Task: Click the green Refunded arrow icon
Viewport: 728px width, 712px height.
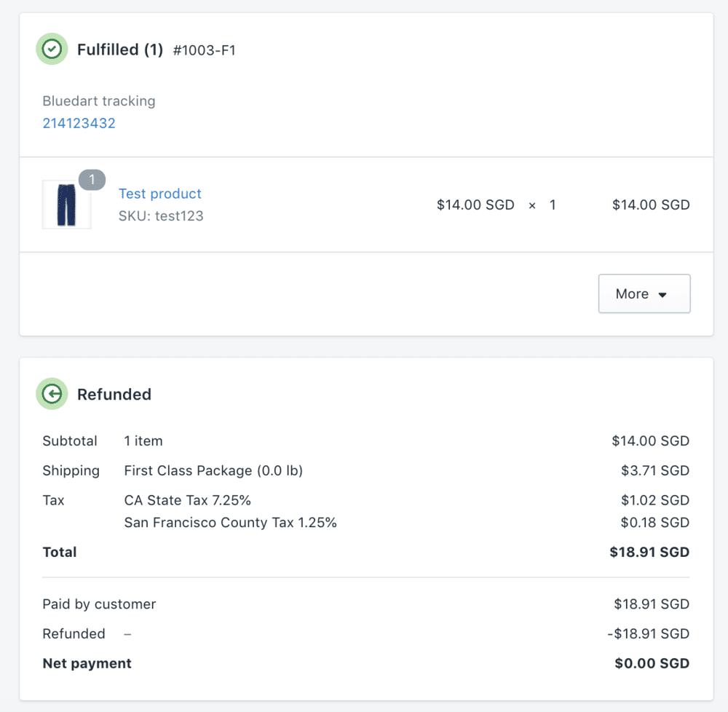Action: pos(52,394)
